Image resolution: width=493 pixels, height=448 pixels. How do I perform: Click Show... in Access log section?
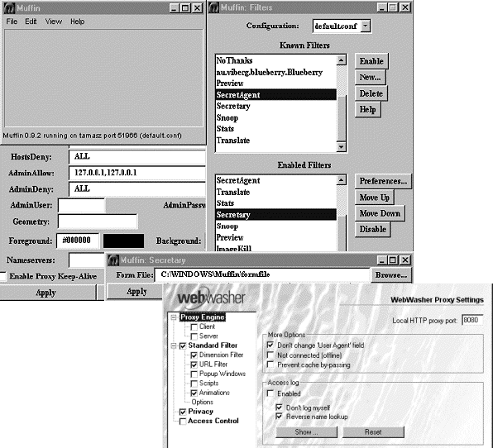point(306,432)
